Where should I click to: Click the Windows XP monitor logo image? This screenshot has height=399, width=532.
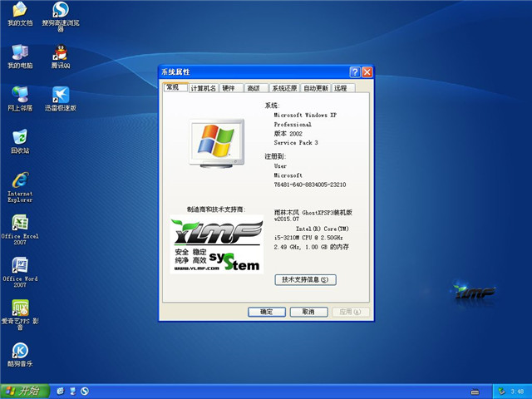(x=216, y=143)
